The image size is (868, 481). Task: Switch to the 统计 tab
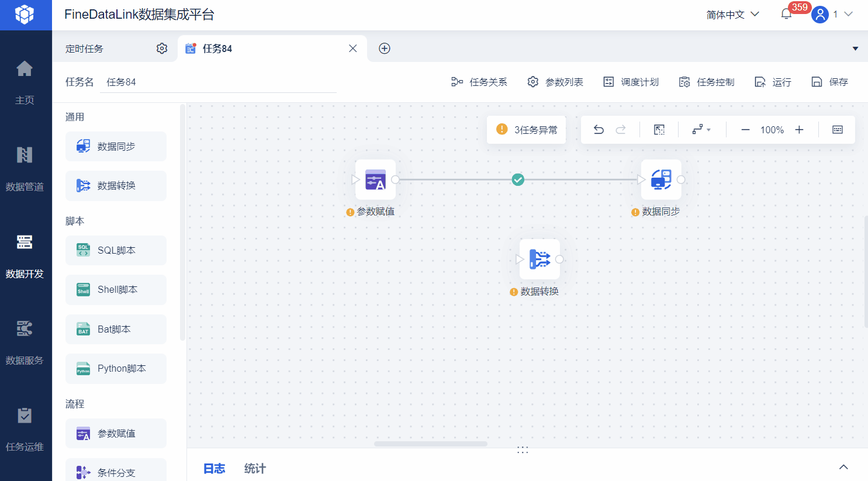255,468
